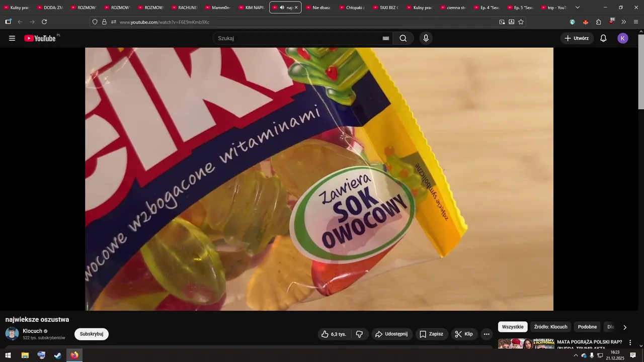Open the MATA POGRĄŻA POLSKI RAP thumbnail
This screenshot has height=362, width=644.
click(526, 344)
